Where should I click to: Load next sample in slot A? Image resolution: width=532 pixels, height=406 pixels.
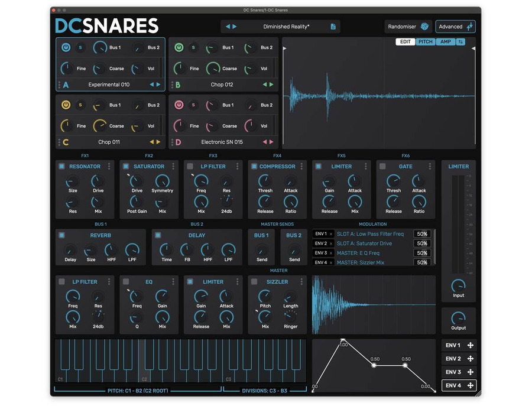pyautogui.click(x=158, y=85)
